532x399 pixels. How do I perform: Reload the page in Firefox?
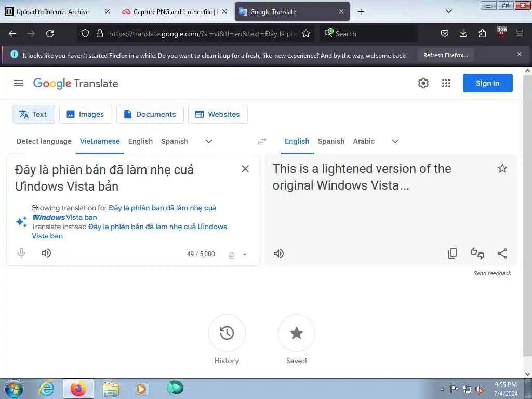(50, 34)
